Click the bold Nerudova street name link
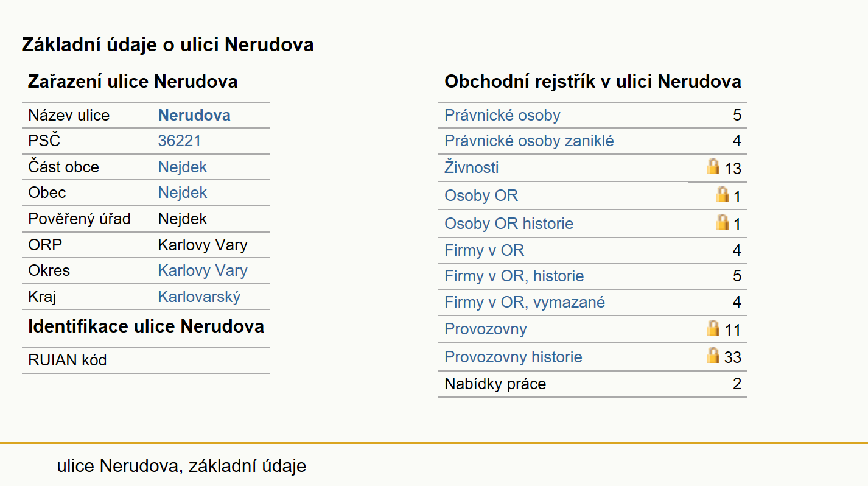This screenshot has width=868, height=486. [x=194, y=115]
